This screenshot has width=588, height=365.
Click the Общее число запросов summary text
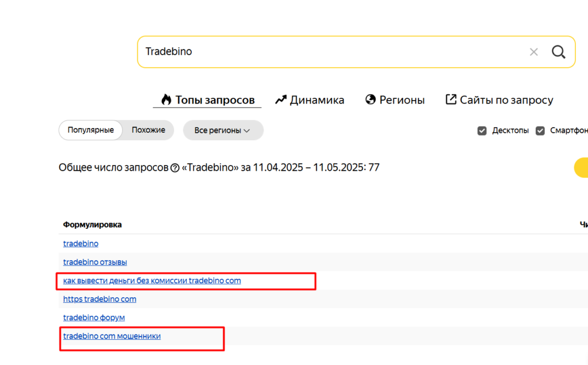219,167
